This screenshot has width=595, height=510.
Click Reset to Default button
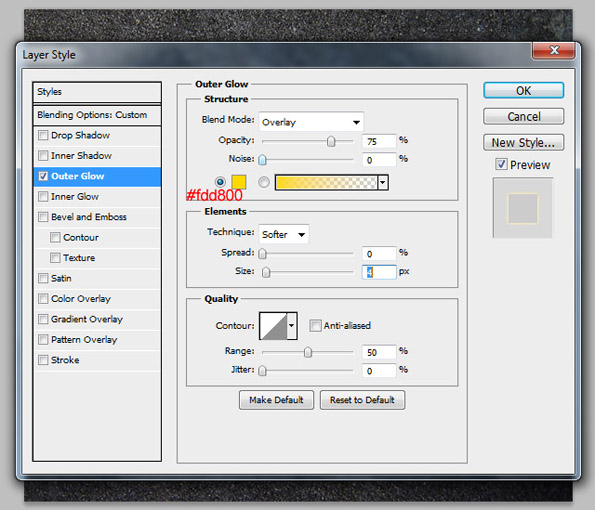[x=362, y=400]
